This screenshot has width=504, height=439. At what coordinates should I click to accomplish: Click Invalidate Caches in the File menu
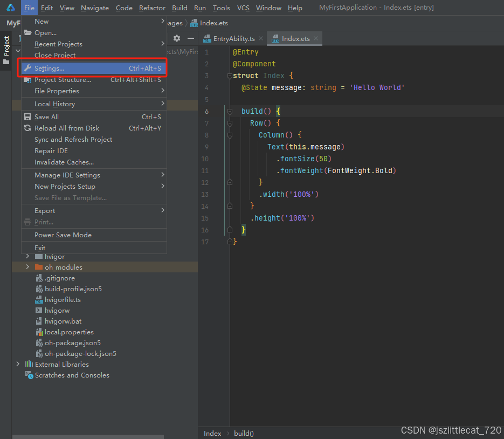(x=64, y=162)
